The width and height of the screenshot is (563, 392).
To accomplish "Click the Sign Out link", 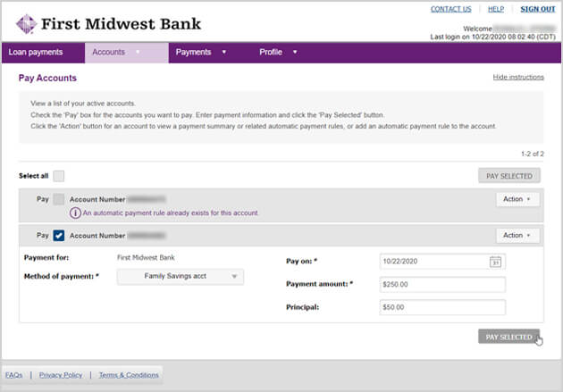I will (x=537, y=9).
